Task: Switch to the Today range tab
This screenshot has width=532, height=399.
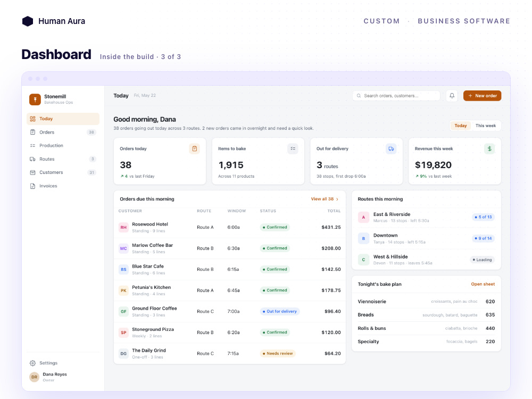Action: (460, 126)
